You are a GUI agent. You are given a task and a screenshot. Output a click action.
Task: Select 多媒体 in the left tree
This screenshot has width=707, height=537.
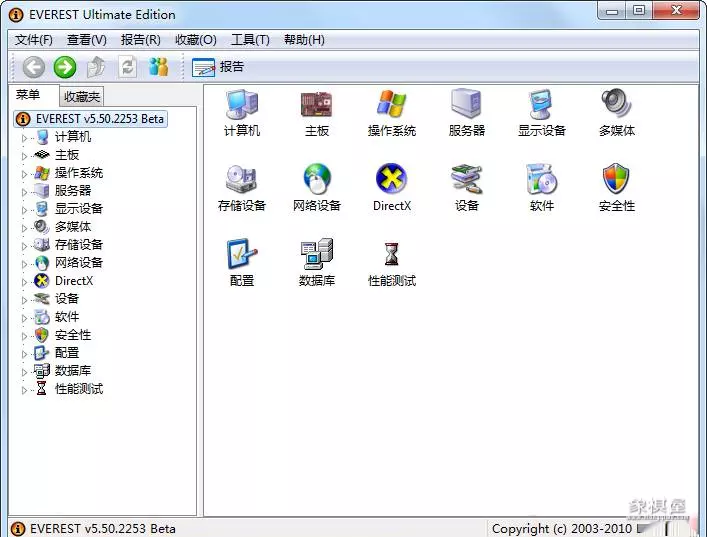pyautogui.click(x=73, y=227)
